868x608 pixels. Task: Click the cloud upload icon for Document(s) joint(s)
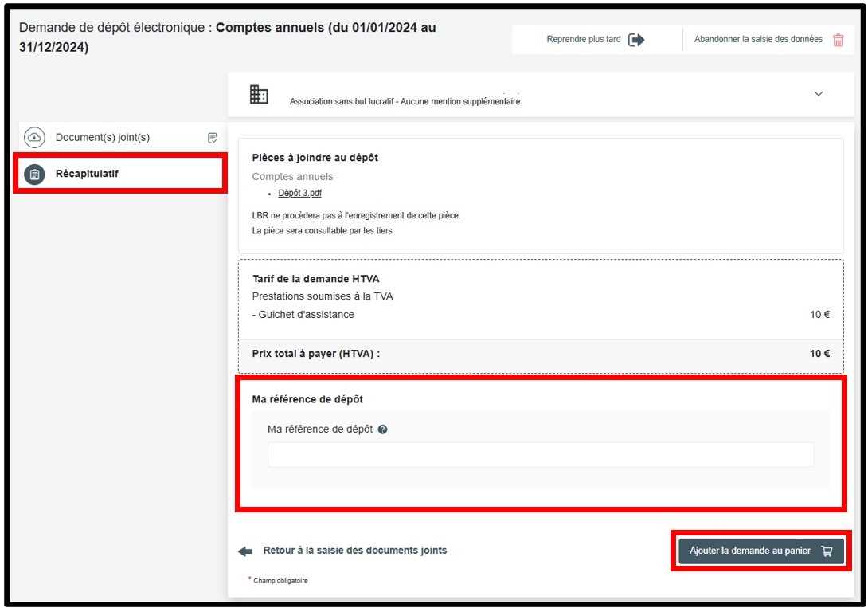pos(34,138)
